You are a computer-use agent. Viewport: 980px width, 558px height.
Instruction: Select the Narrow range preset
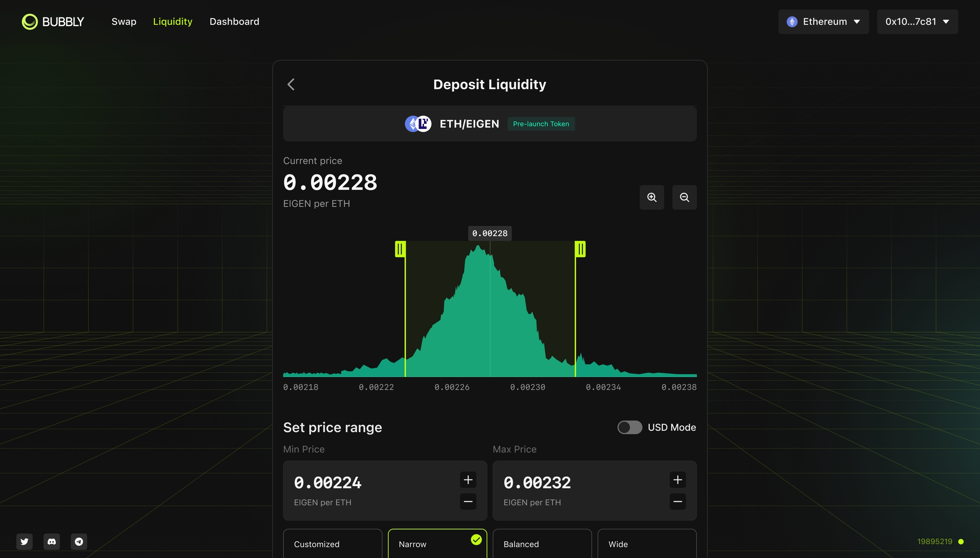point(437,544)
